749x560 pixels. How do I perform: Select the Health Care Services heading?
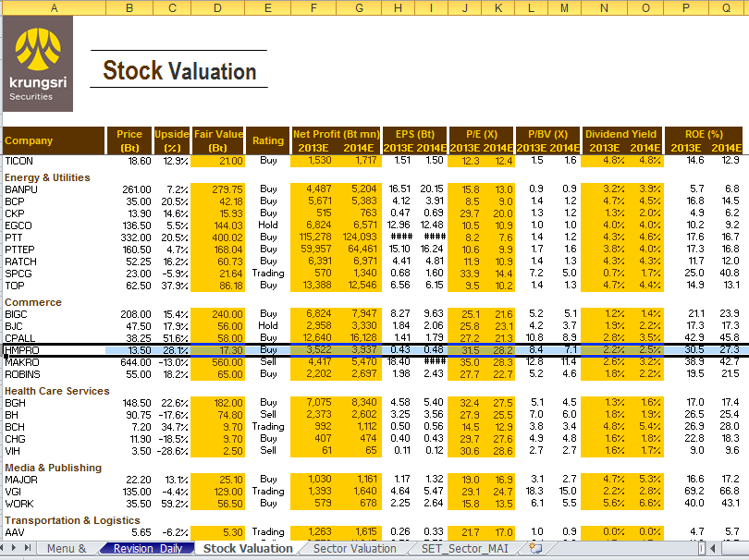click(x=56, y=391)
